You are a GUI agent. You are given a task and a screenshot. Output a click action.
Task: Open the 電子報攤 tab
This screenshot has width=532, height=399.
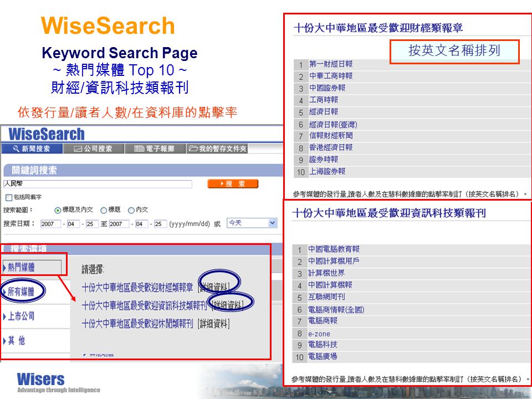coord(155,149)
